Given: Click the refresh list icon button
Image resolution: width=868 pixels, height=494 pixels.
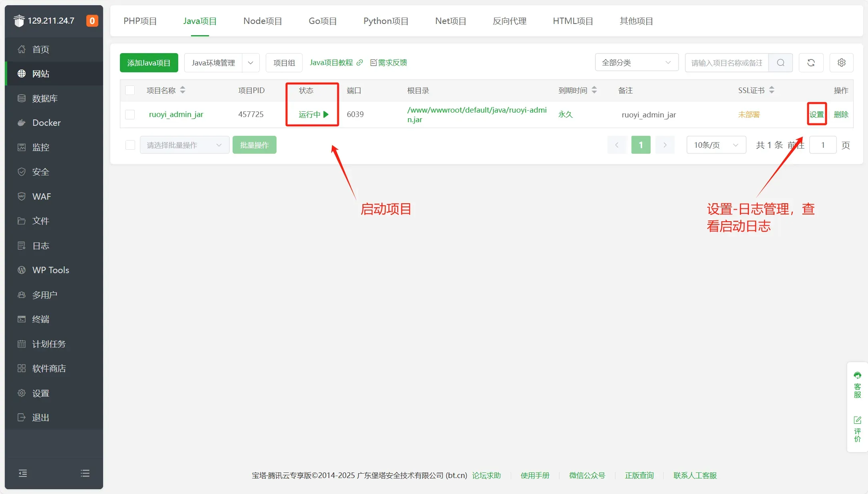Looking at the screenshot, I should click(x=811, y=63).
